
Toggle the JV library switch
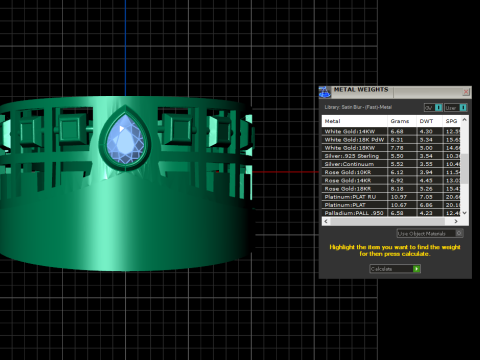point(433,108)
